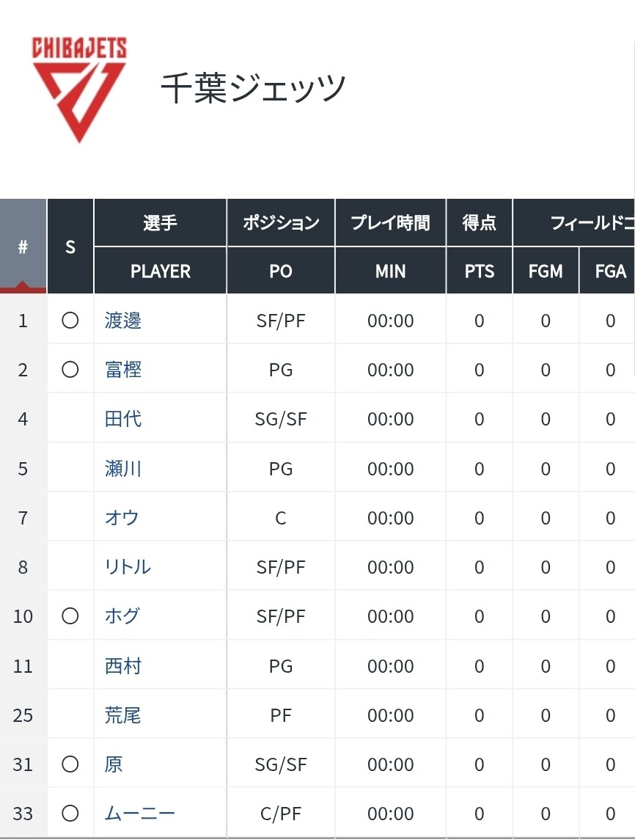The image size is (635, 840).
Task: Open player ホグ profile link
Action: [x=122, y=616]
